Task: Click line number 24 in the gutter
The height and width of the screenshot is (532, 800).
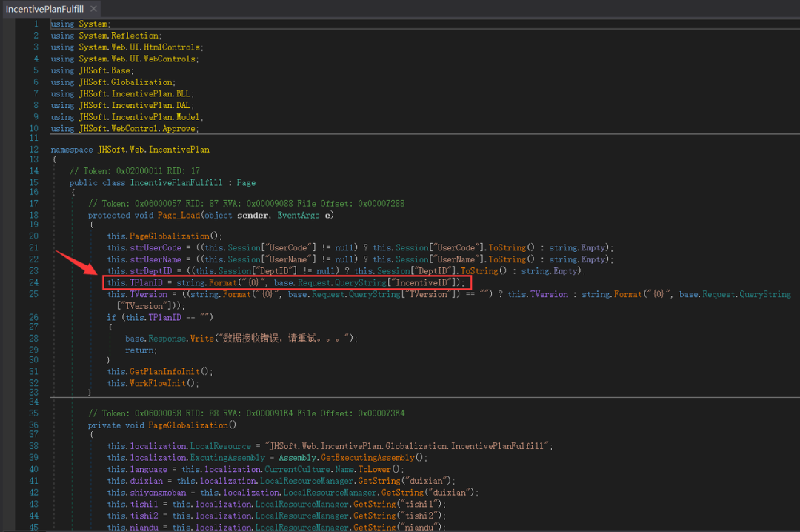Action: tap(33, 283)
